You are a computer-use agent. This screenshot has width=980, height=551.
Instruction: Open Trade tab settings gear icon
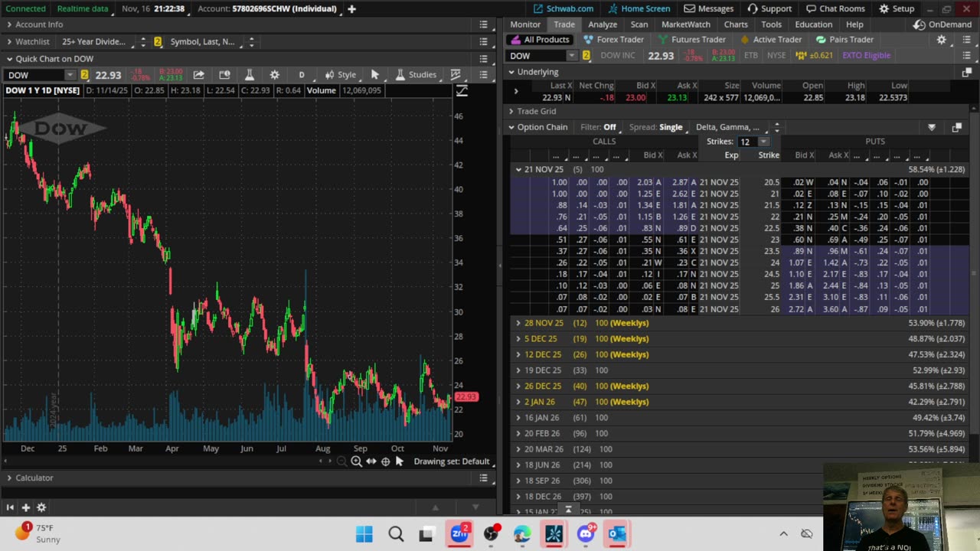pos(942,40)
